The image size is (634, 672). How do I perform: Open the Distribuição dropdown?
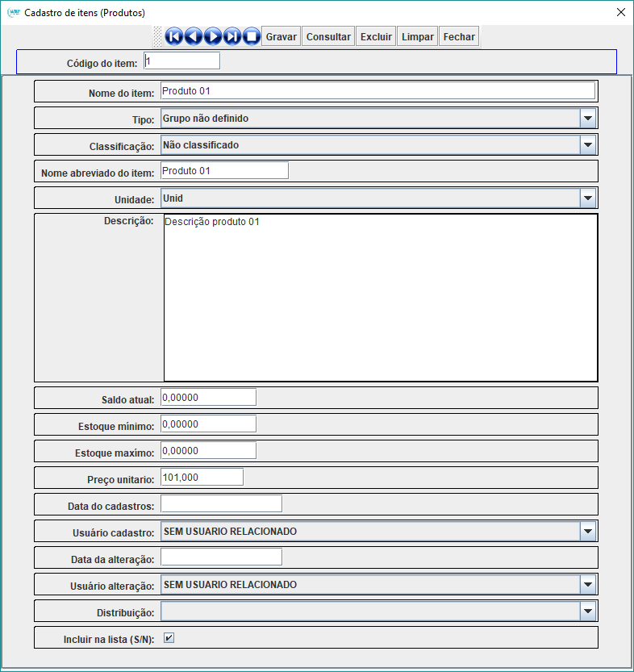coord(587,612)
